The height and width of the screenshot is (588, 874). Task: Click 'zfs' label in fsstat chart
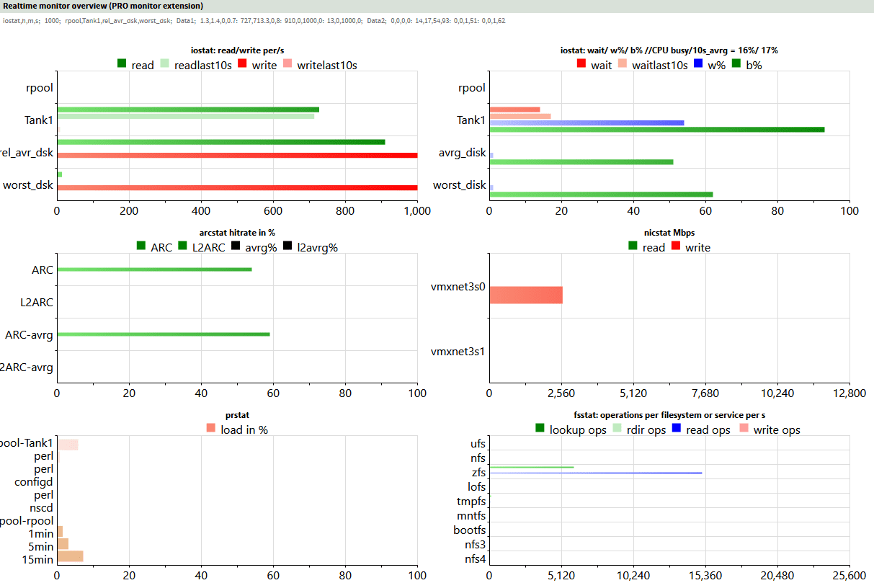pos(478,473)
